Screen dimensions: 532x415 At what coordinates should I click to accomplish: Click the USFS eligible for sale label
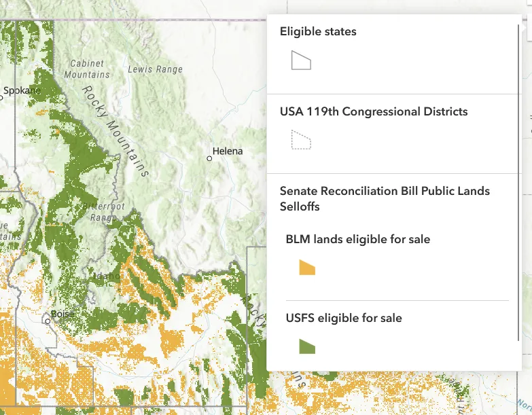click(344, 318)
